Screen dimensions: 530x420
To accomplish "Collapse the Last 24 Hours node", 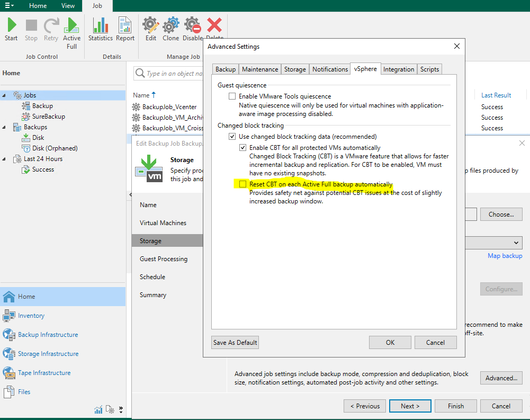I will point(4,159).
